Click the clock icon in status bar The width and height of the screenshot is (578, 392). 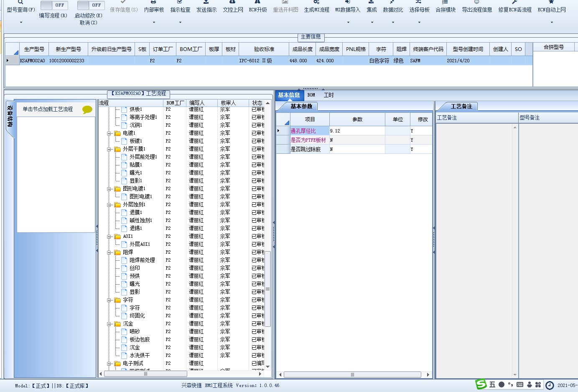[550, 385]
